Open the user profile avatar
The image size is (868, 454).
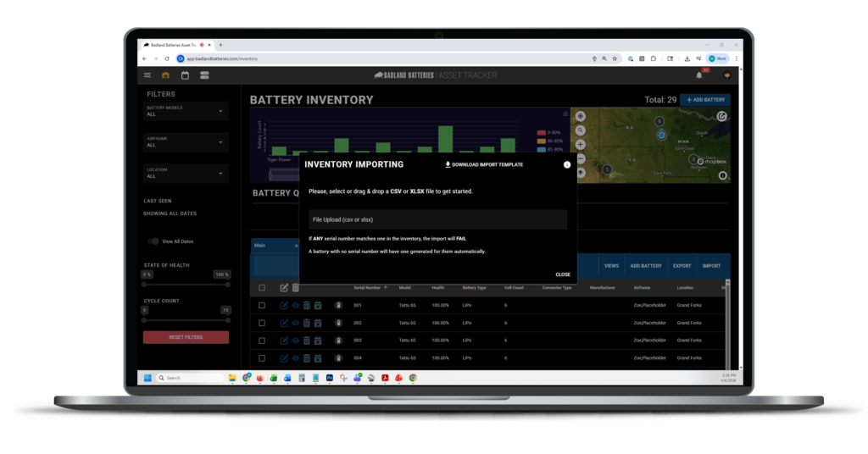(726, 75)
